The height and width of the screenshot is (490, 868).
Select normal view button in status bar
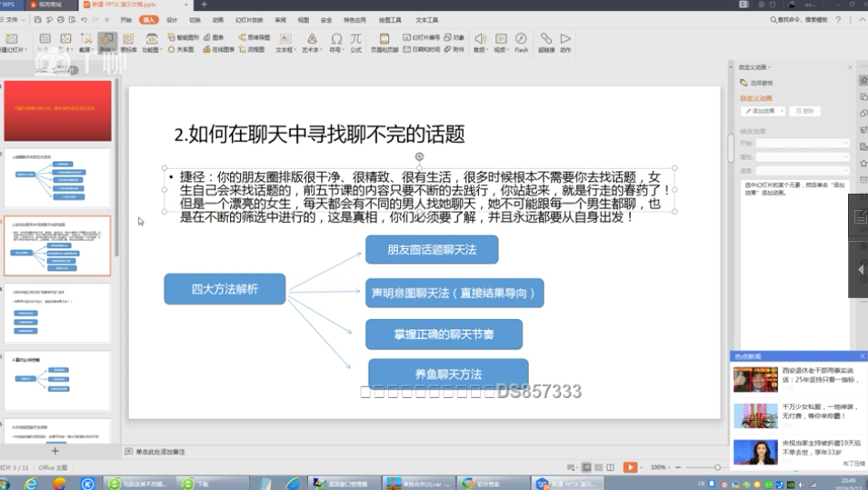point(586,467)
